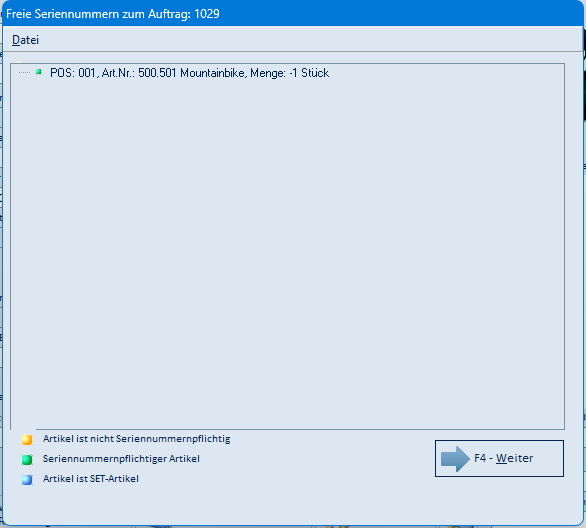Click the blue arrow icon on the Weiter button
The image size is (586, 528).
tap(455, 458)
